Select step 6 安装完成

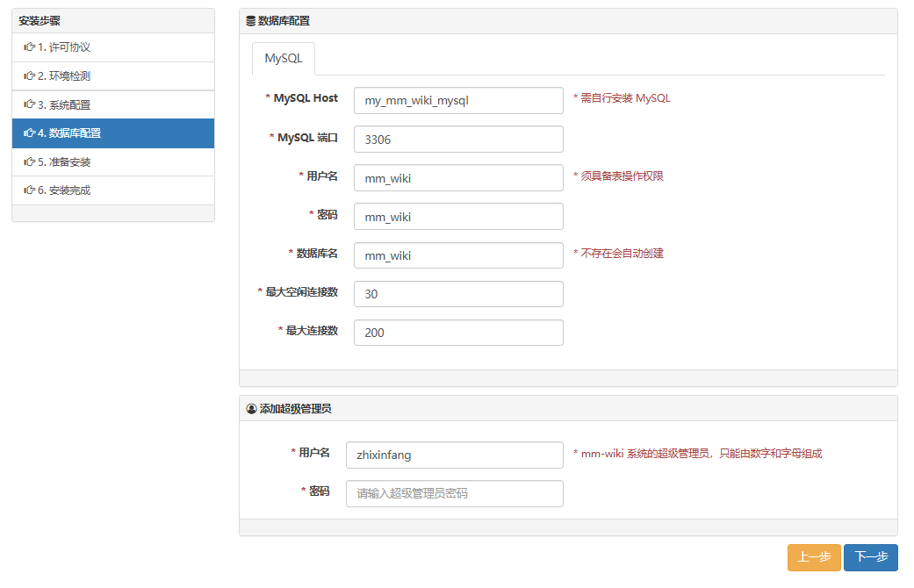pyautogui.click(x=113, y=190)
